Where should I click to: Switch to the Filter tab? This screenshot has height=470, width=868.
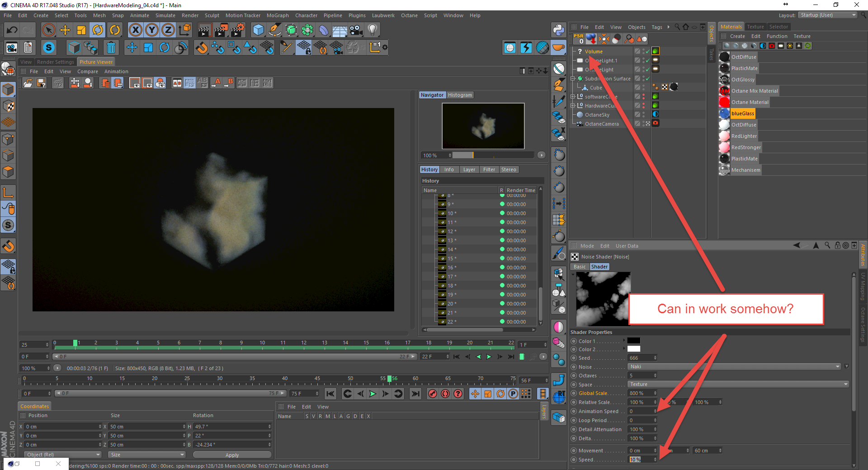click(x=489, y=169)
